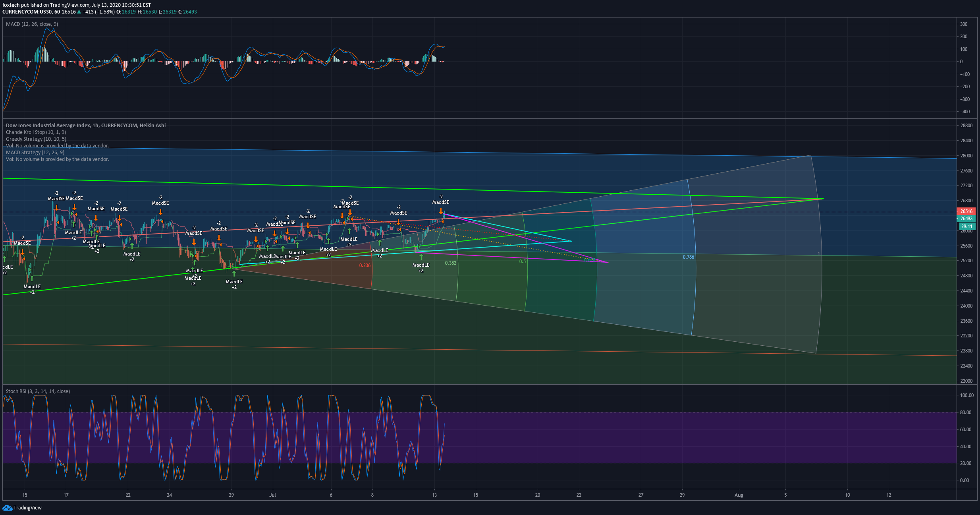Click the orange MacdSE arrow near July 13

click(441, 211)
